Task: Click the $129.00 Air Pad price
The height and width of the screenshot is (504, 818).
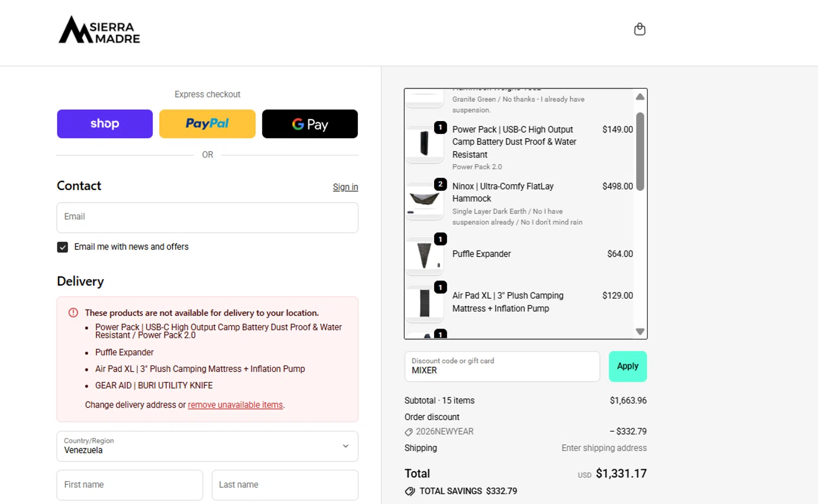Action: (x=617, y=296)
